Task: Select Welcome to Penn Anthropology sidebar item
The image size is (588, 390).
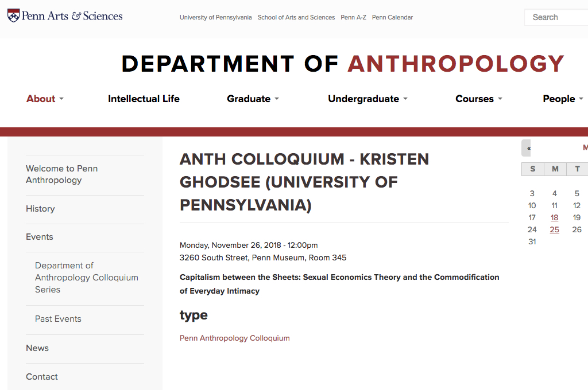Action: click(x=62, y=174)
